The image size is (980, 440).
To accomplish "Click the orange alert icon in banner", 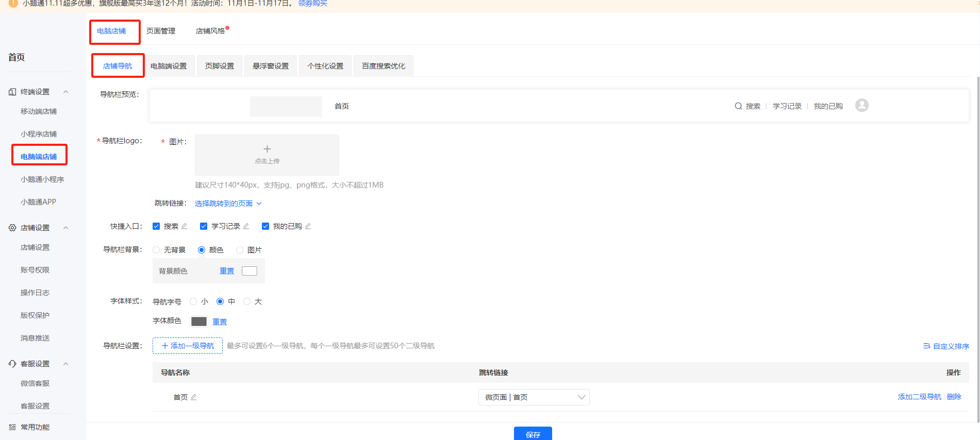I will (x=13, y=3).
